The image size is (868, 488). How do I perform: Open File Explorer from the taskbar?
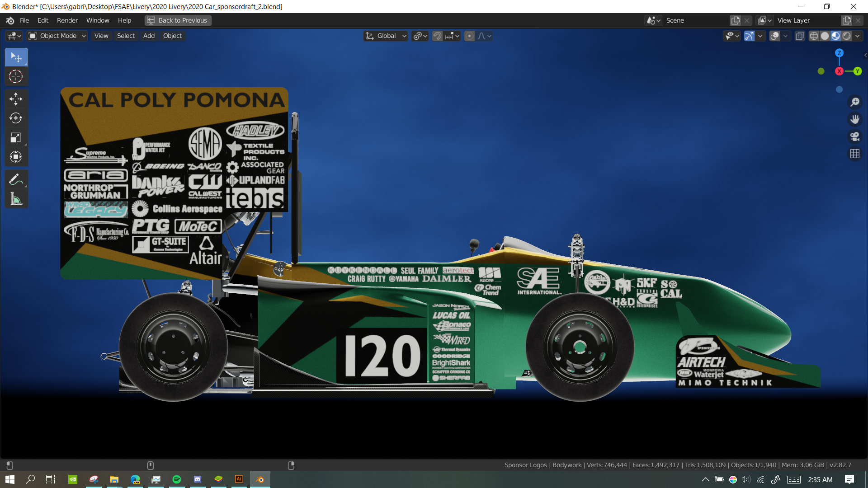[x=114, y=479]
